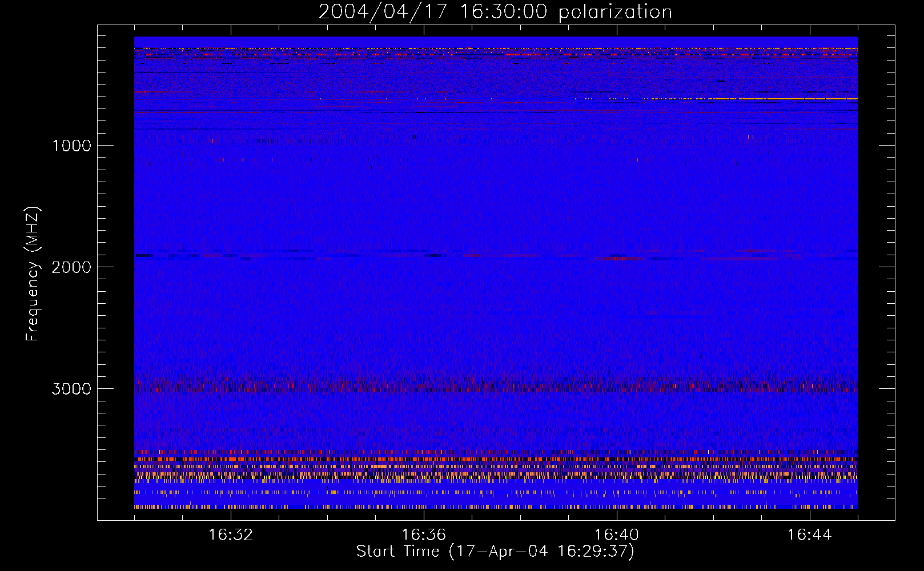Screen dimensions: 924x571
Task: Click the 16:44 time tick label
Action: [x=810, y=535]
